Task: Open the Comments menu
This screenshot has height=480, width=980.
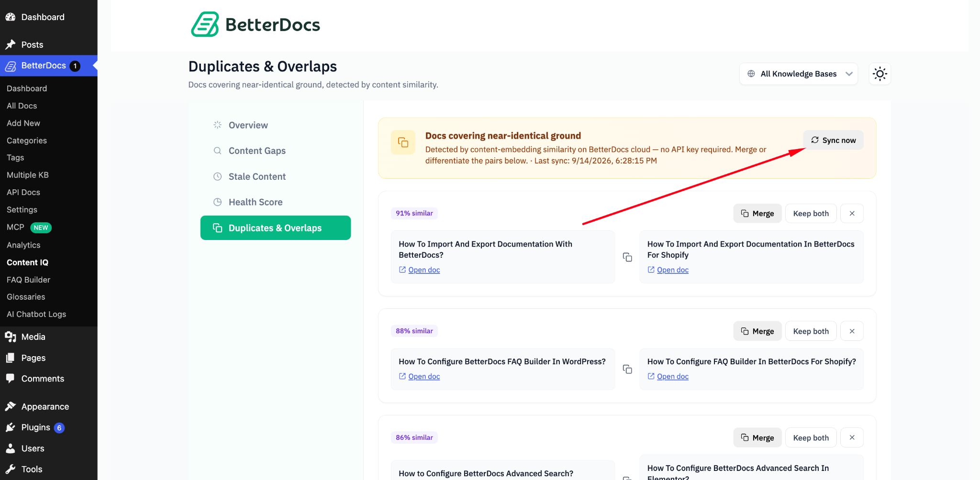Action: 49,379
